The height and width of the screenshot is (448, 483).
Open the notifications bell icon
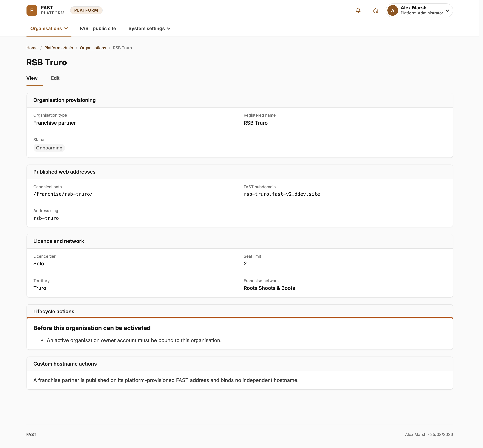[358, 10]
